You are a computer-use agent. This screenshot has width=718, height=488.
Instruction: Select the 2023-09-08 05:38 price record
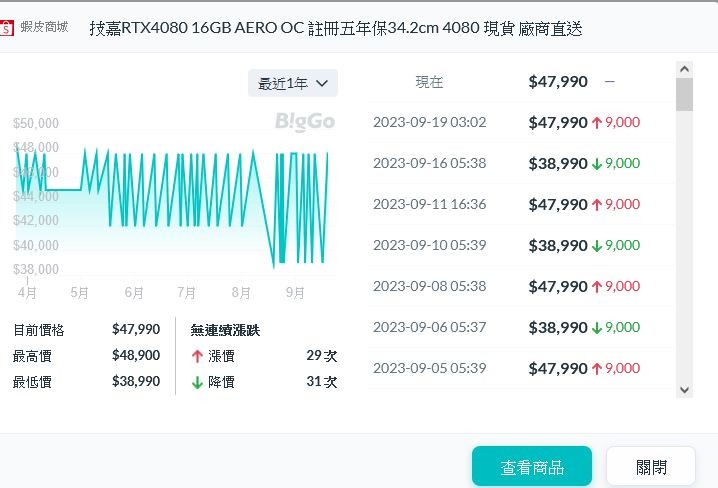pos(522,286)
